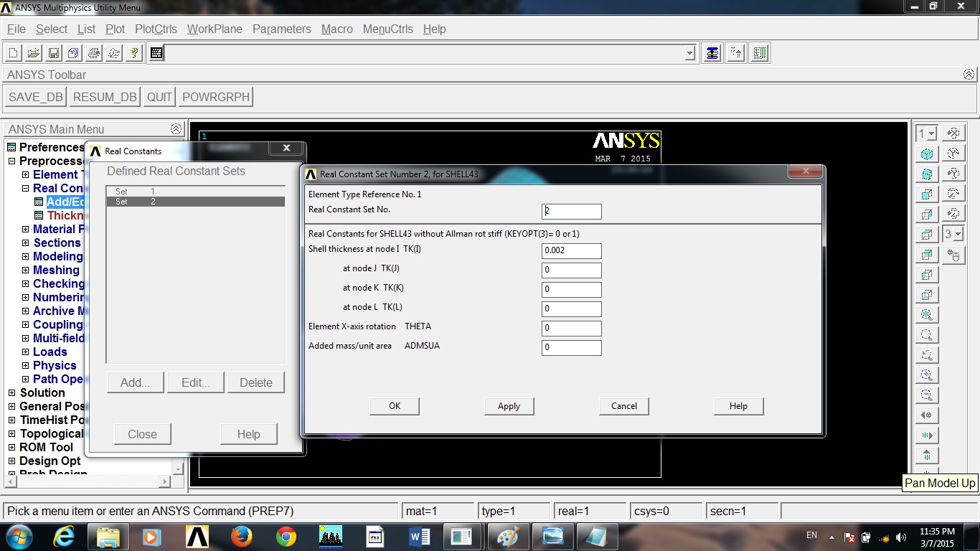Click the Close button in Real Constants window
Image resolution: width=980 pixels, height=551 pixels.
click(x=142, y=434)
